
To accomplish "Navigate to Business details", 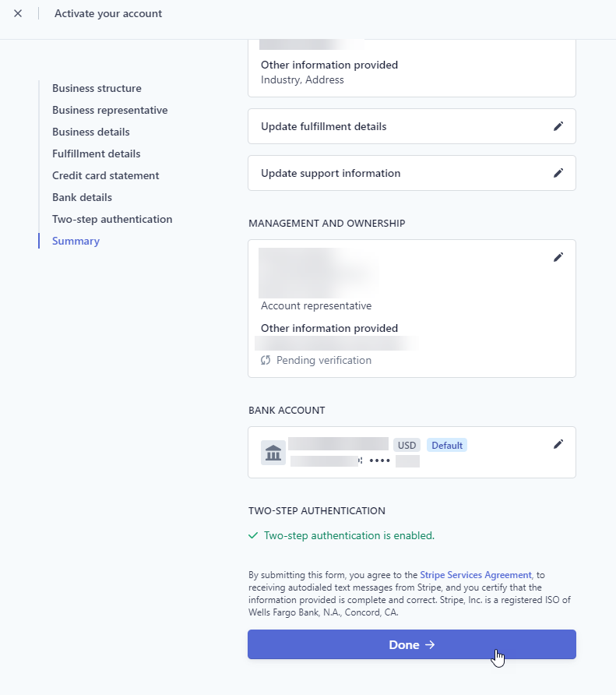I will 90,132.
